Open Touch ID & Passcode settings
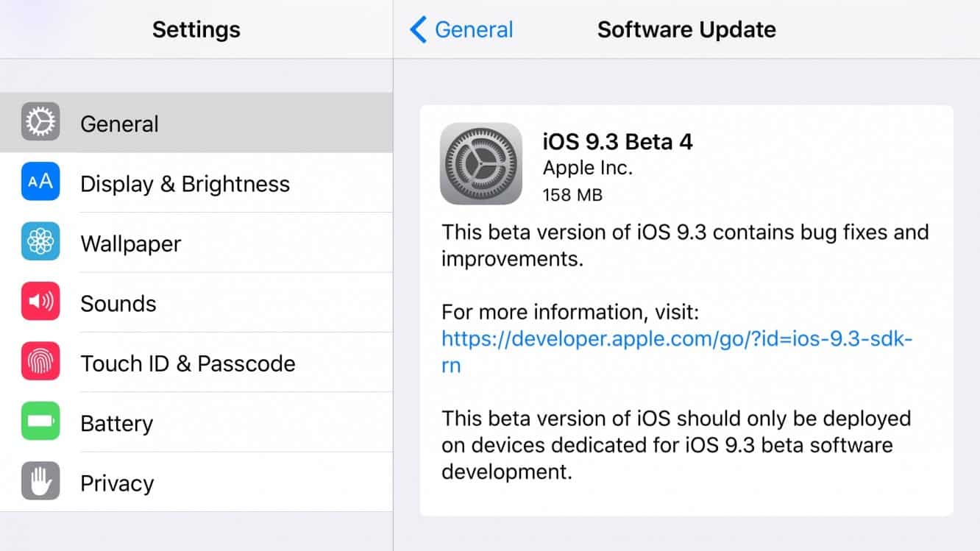This screenshot has height=551, width=980. (x=221, y=363)
